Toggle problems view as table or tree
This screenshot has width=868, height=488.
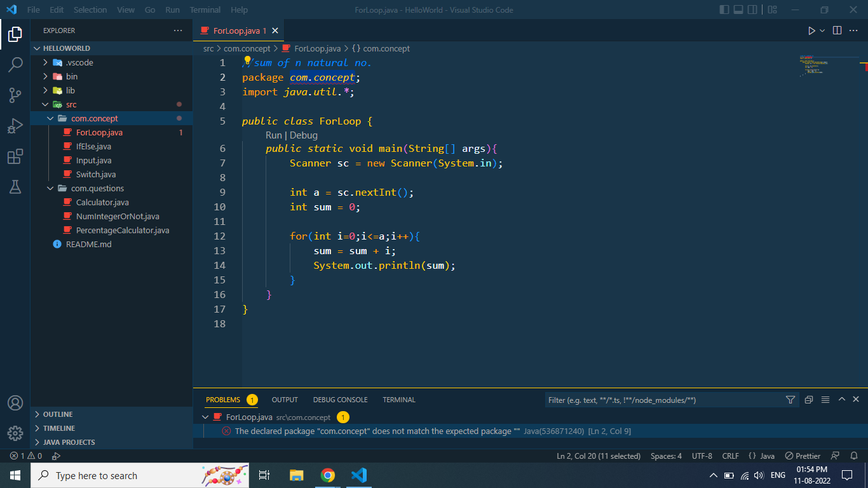[x=825, y=400]
